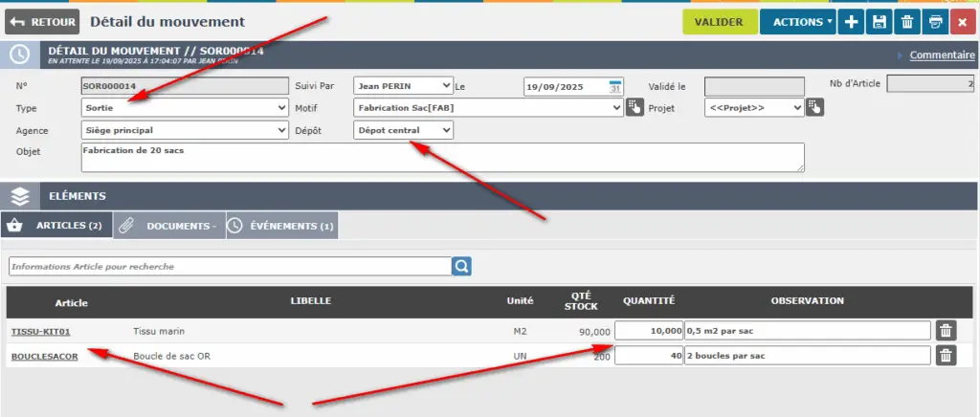Viewport: 980px width, 417px height.
Task: Delete the TISSU-KIT01 row with trash icon
Action: [946, 331]
